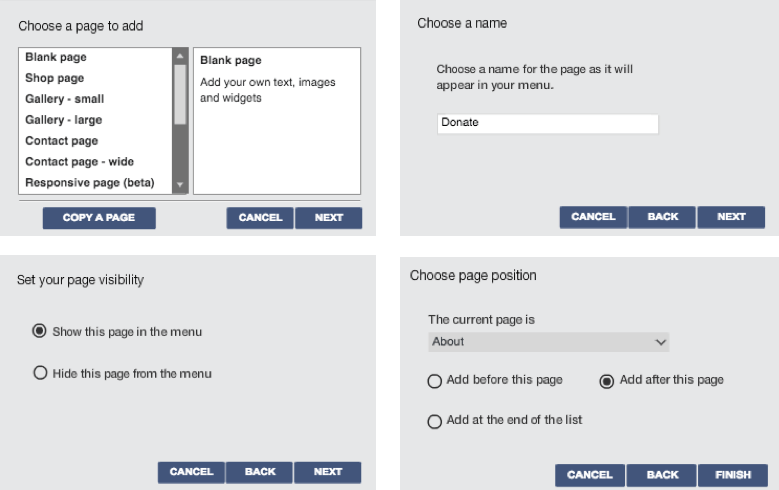The height and width of the screenshot is (490, 779).
Task: Go Back from the 'Choose a name' dialog
Action: 662,217
